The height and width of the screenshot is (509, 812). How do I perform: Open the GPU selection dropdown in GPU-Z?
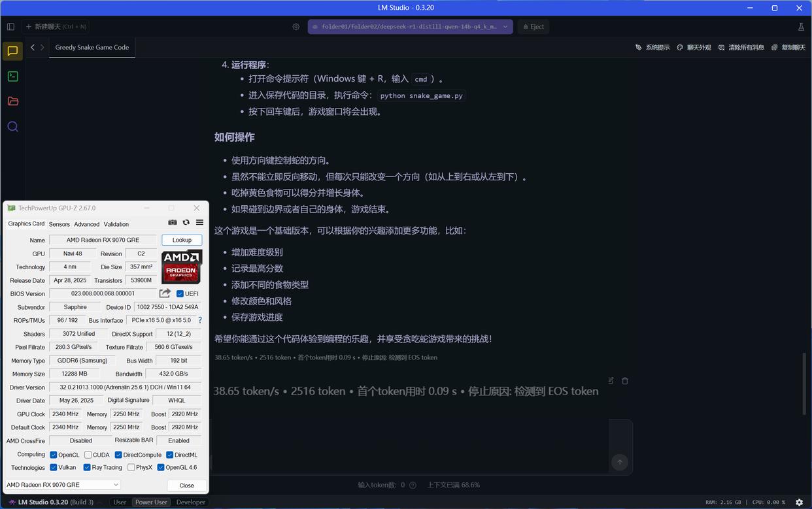(62, 485)
